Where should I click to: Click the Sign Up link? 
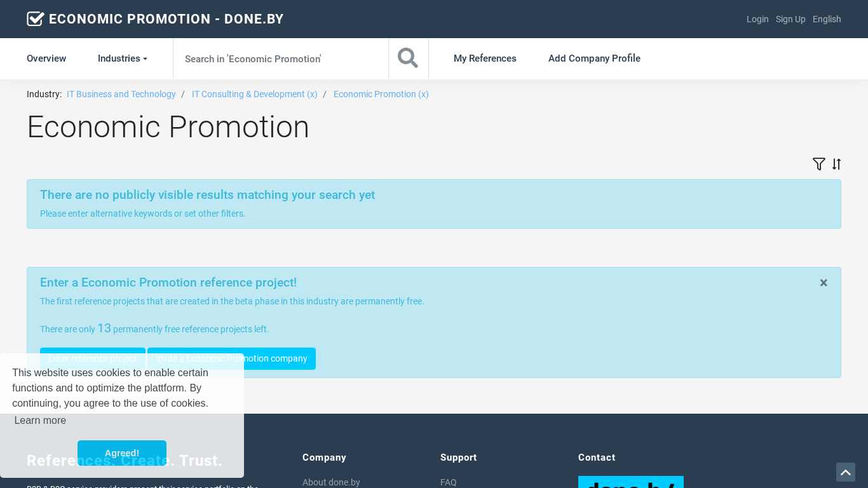(x=790, y=19)
